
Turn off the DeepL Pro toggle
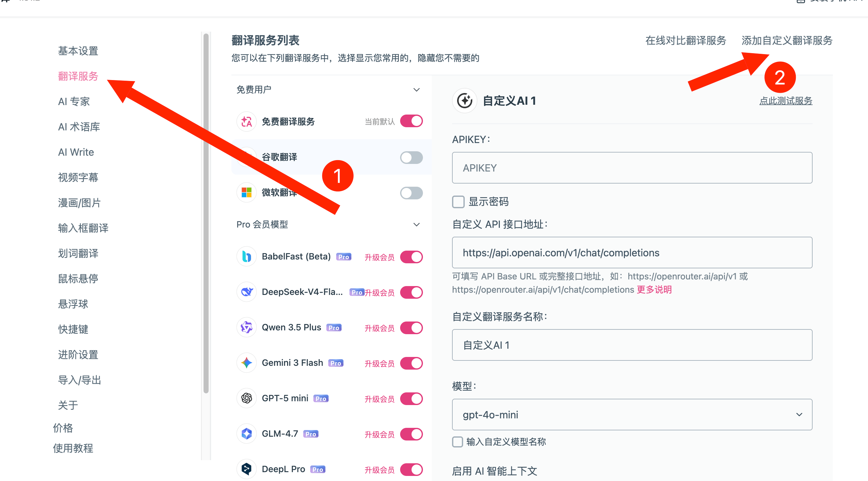(x=411, y=470)
